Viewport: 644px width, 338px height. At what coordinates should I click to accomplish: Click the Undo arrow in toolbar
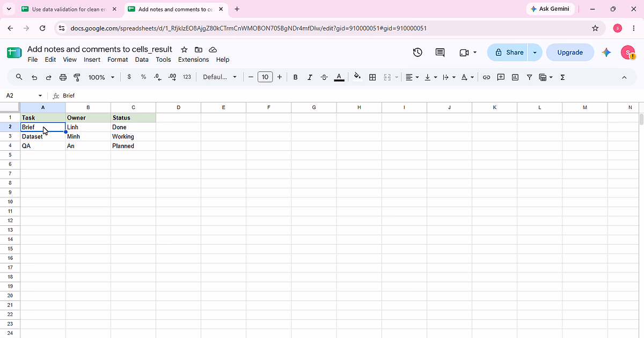pyautogui.click(x=34, y=77)
